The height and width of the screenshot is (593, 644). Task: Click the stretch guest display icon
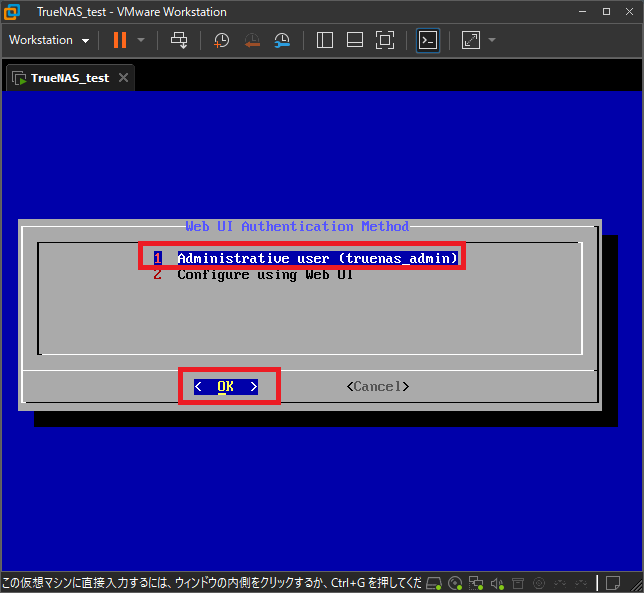(471, 40)
